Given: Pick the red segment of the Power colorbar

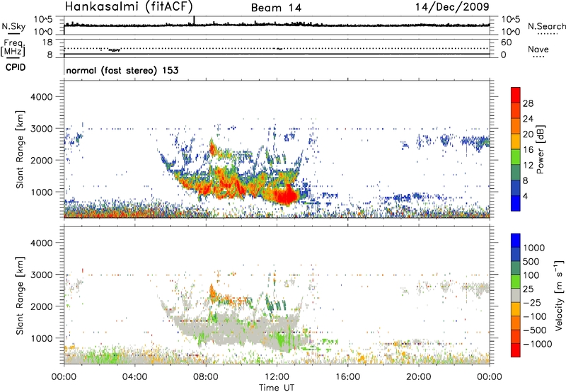Looking at the screenshot, I should 516,95.
